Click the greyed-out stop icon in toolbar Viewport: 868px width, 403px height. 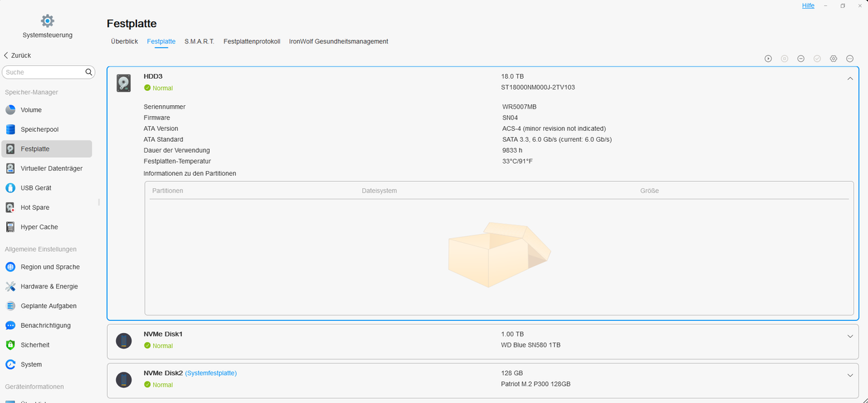785,59
